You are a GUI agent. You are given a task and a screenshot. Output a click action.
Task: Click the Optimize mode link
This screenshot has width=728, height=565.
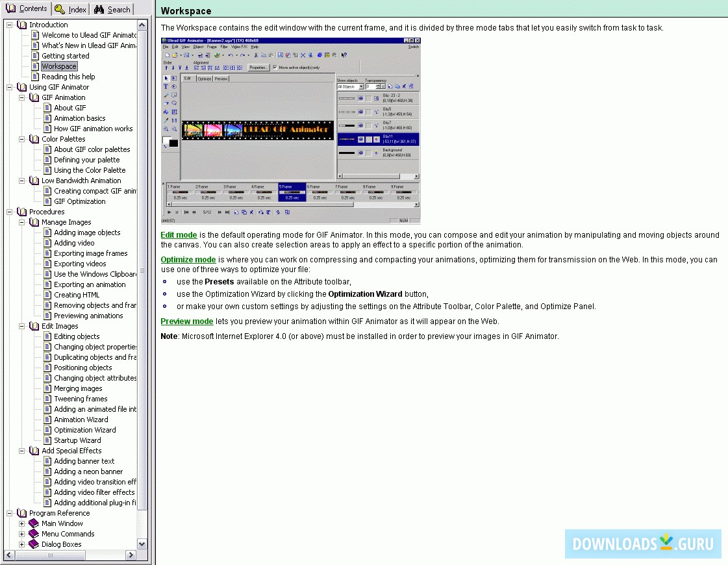[x=188, y=259]
